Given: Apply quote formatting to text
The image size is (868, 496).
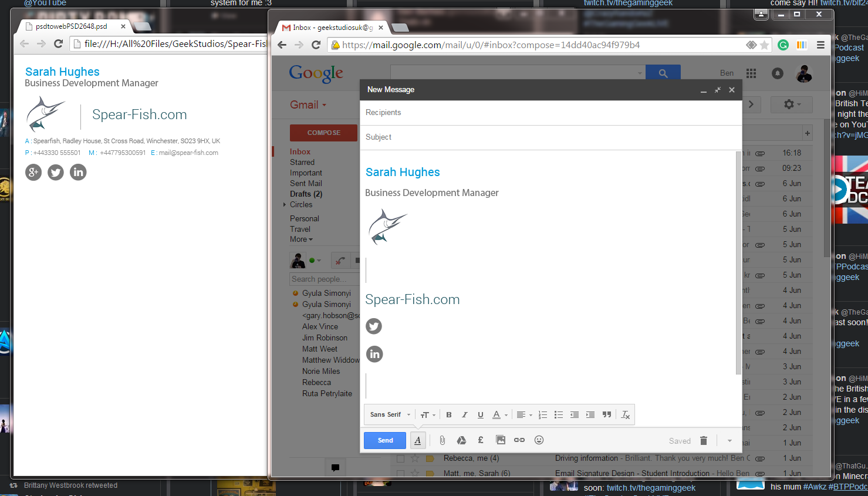Looking at the screenshot, I should tap(607, 415).
